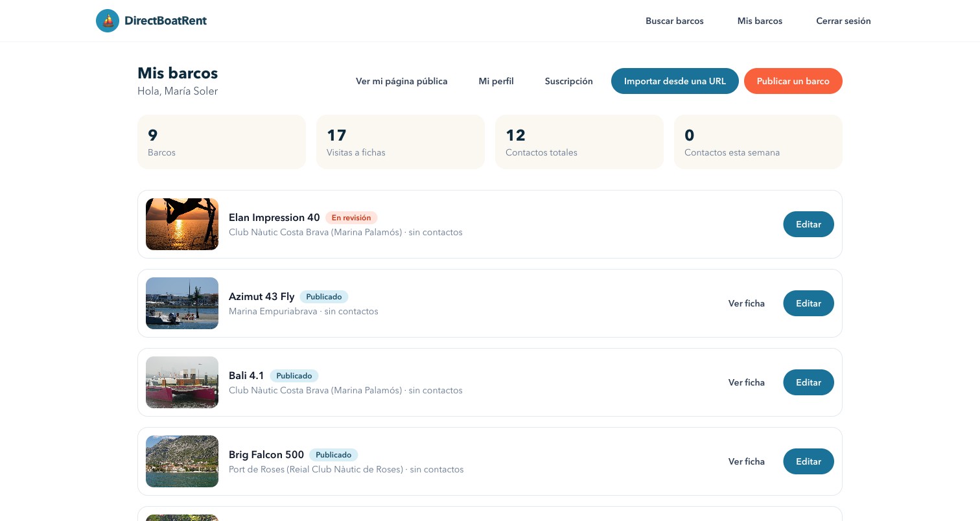Click the 12 Contactos totales stat card

pyautogui.click(x=579, y=142)
